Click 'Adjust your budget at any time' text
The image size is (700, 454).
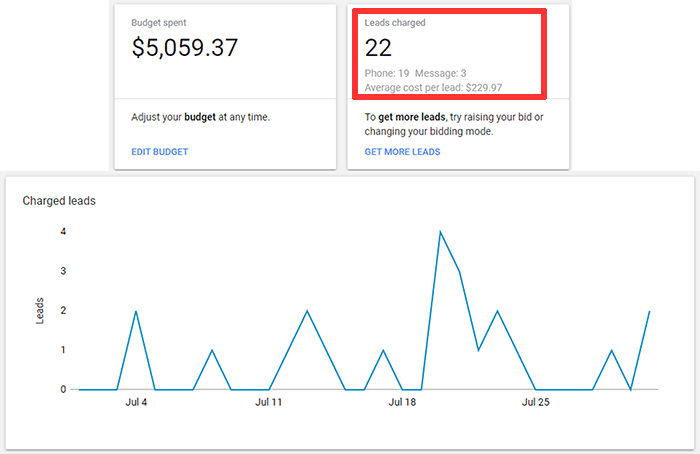point(200,117)
